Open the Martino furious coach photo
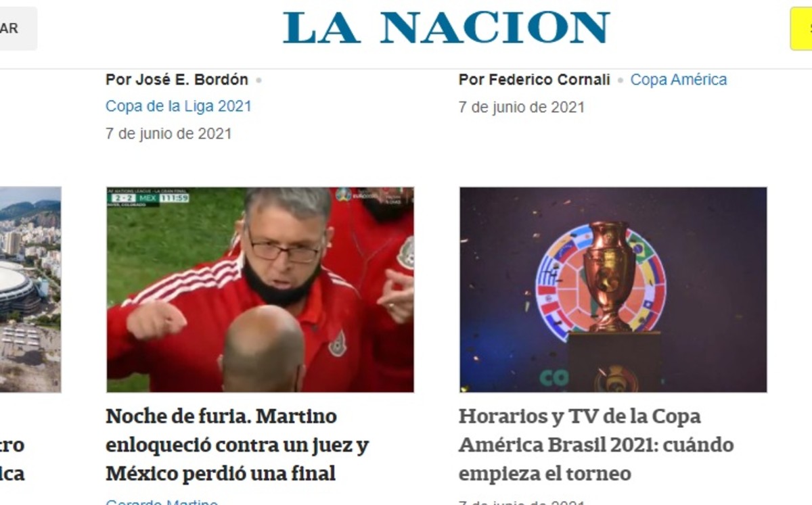This screenshot has width=812, height=505. pos(260,289)
